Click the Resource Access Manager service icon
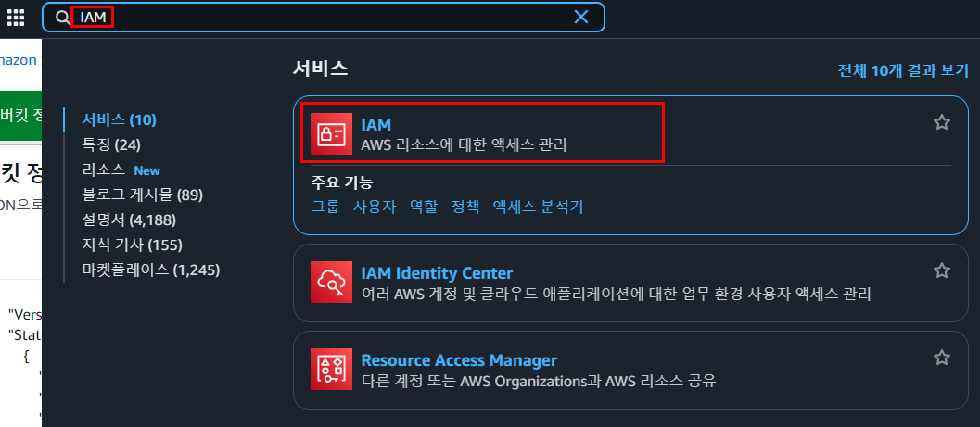 pyautogui.click(x=331, y=369)
